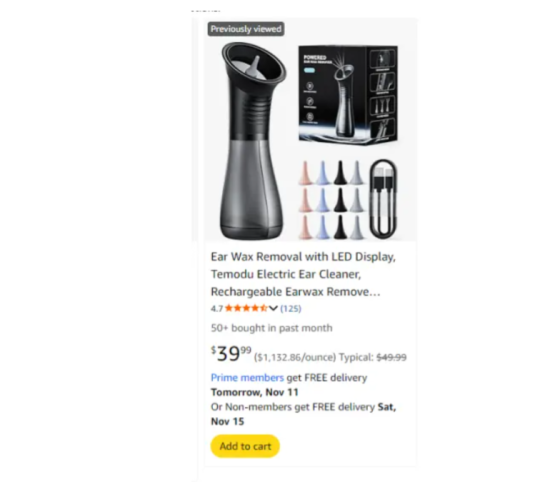Image resolution: width=560 pixels, height=482 pixels.
Task: Click the Sat, Nov 15 delivery text
Action: (x=303, y=414)
